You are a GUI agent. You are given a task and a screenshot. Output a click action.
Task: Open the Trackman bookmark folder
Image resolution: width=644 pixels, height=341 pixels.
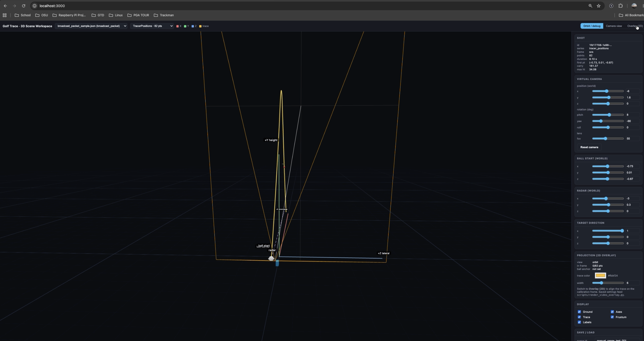[x=164, y=15]
